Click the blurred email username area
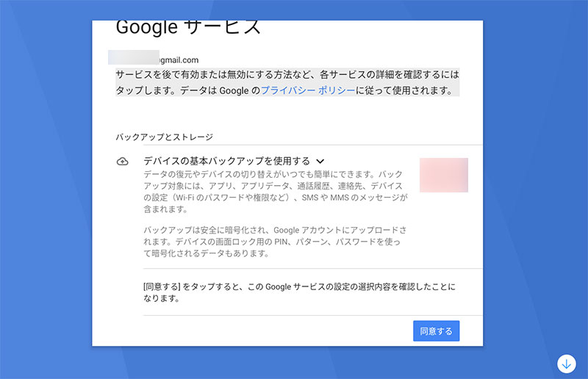Image resolution: width=588 pixels, height=379 pixels. [133, 57]
